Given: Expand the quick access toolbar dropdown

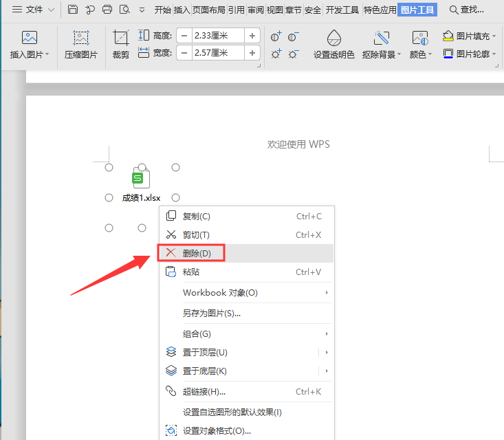Looking at the screenshot, I should [142, 10].
